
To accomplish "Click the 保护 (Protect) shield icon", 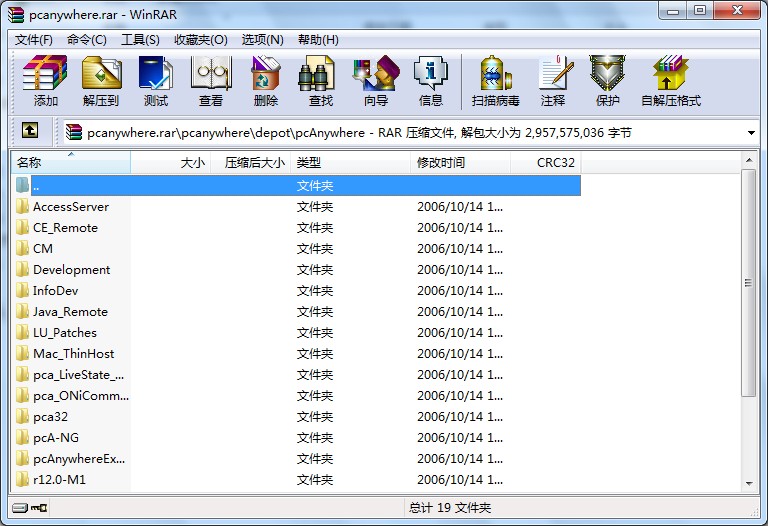I will (x=607, y=73).
